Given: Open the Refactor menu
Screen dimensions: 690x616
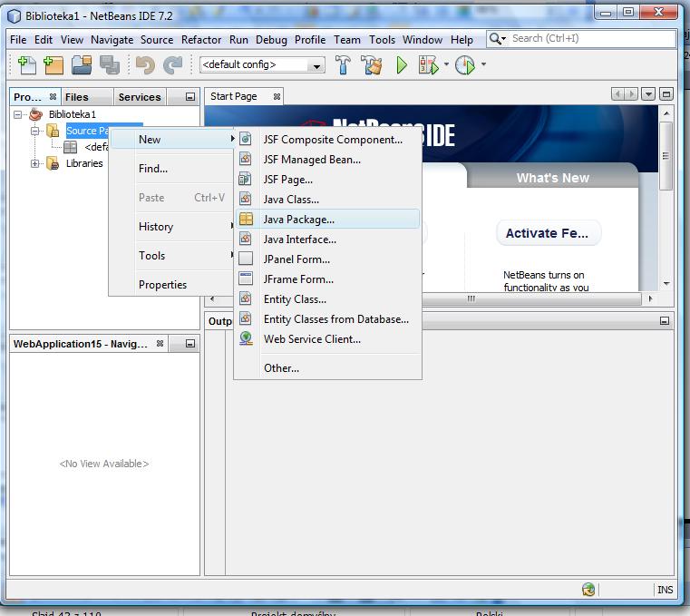Looking at the screenshot, I should click(x=201, y=40).
